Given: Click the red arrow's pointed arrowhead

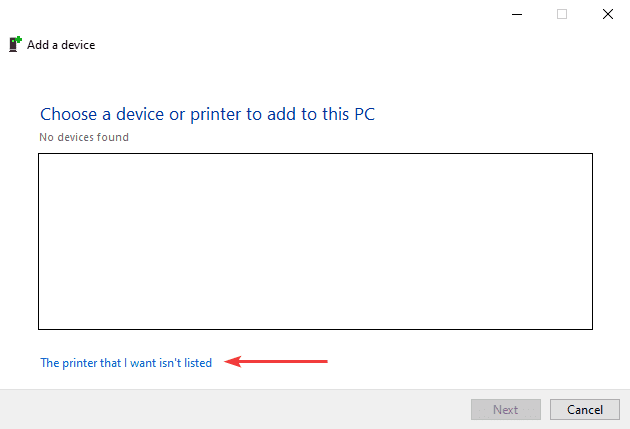Looking at the screenshot, I should [x=229, y=362].
